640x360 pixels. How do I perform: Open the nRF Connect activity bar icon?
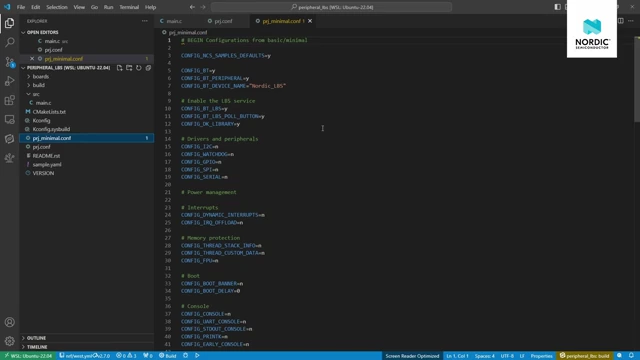(9, 139)
